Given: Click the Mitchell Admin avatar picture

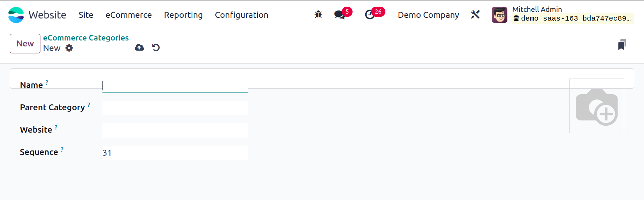Looking at the screenshot, I should click(x=499, y=15).
